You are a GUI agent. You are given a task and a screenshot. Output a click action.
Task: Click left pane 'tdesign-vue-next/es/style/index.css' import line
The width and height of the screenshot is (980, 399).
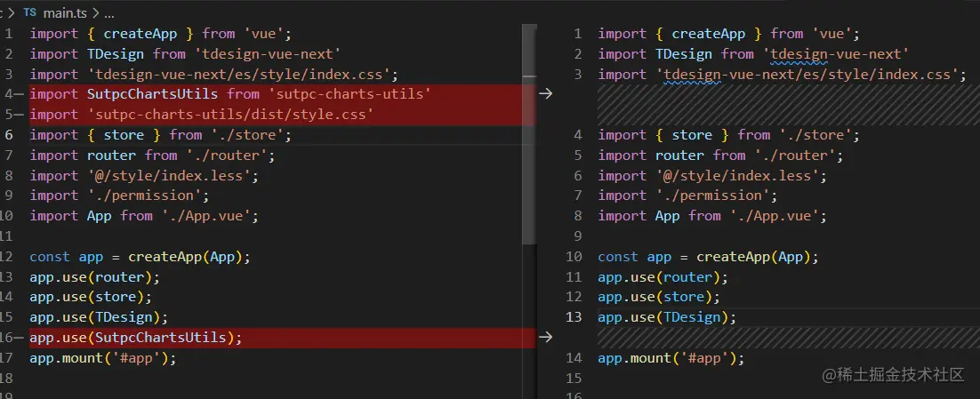click(x=214, y=75)
